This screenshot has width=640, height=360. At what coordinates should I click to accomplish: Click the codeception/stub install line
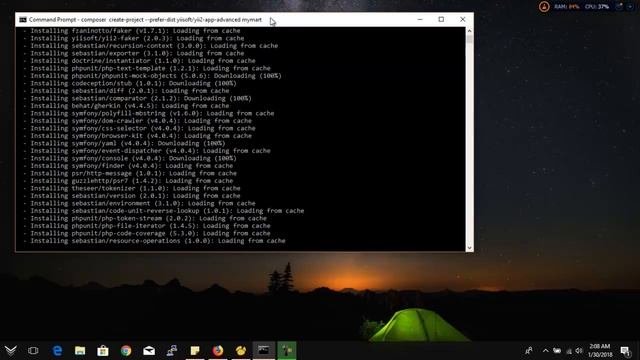pos(130,83)
